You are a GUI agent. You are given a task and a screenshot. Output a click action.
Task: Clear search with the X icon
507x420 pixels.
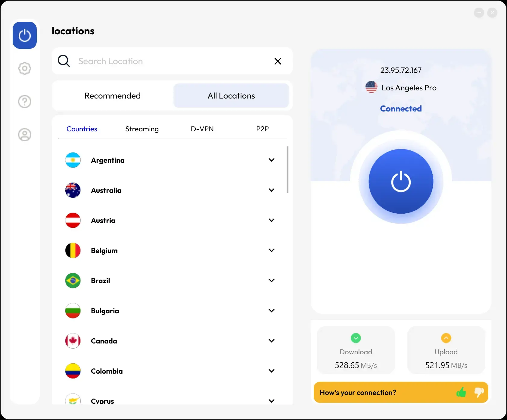[x=278, y=61]
